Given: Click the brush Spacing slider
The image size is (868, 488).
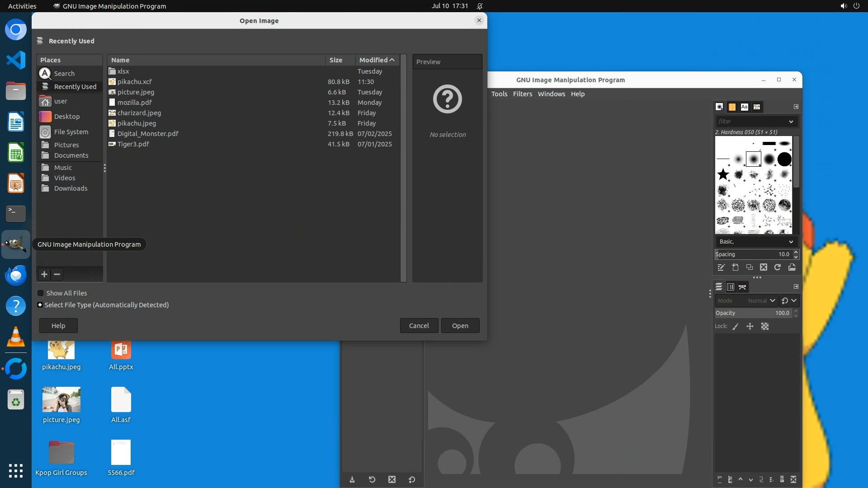Looking at the screenshot, I should pos(753,254).
